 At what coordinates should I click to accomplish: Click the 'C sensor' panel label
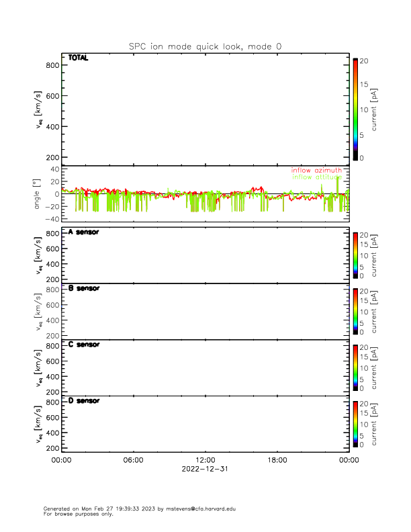tap(83, 345)
